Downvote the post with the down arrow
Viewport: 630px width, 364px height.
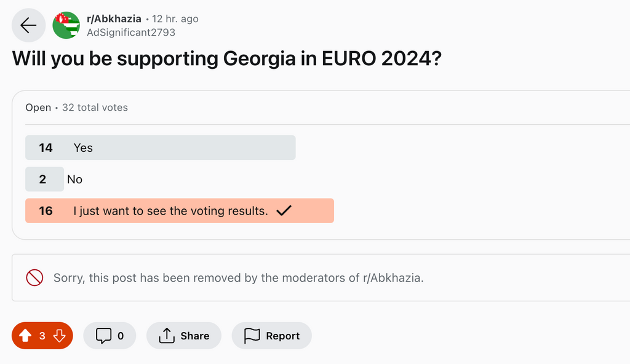[x=59, y=336]
